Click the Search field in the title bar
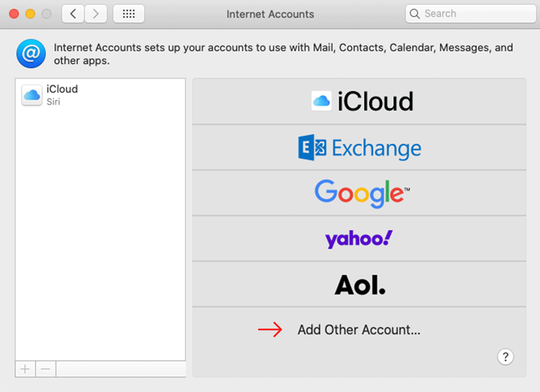Image resolution: width=540 pixels, height=392 pixels. click(x=471, y=14)
